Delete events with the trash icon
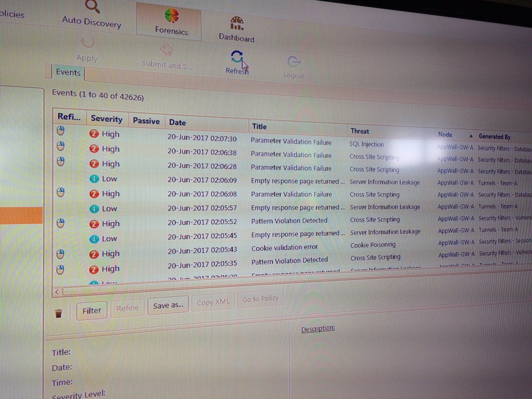This screenshot has height=399, width=532. coord(59,312)
